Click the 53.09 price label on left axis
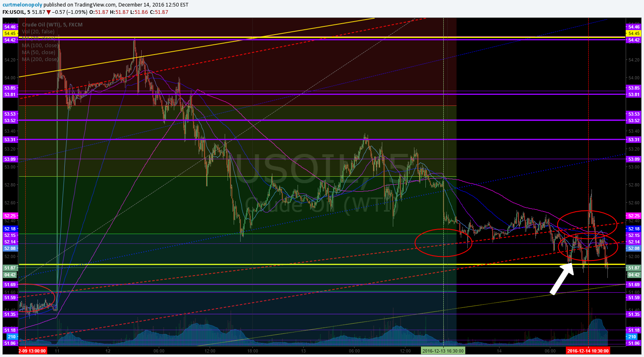 [10, 159]
